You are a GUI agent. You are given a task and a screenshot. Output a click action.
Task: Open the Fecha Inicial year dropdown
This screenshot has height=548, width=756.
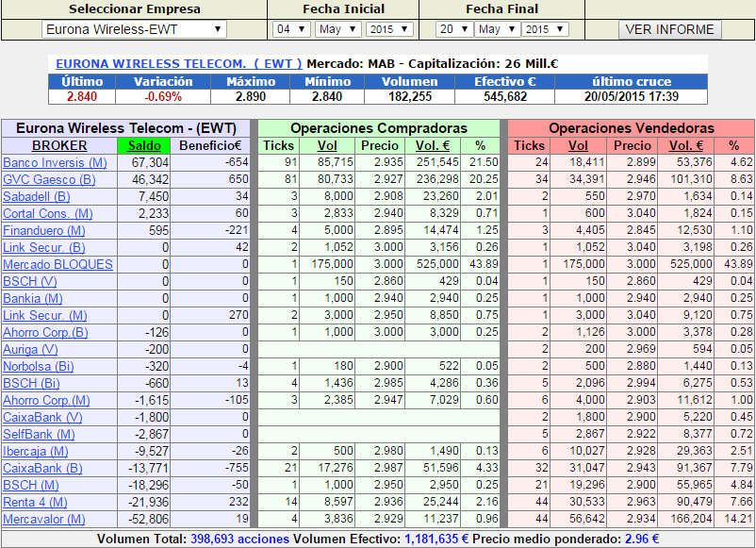click(389, 29)
